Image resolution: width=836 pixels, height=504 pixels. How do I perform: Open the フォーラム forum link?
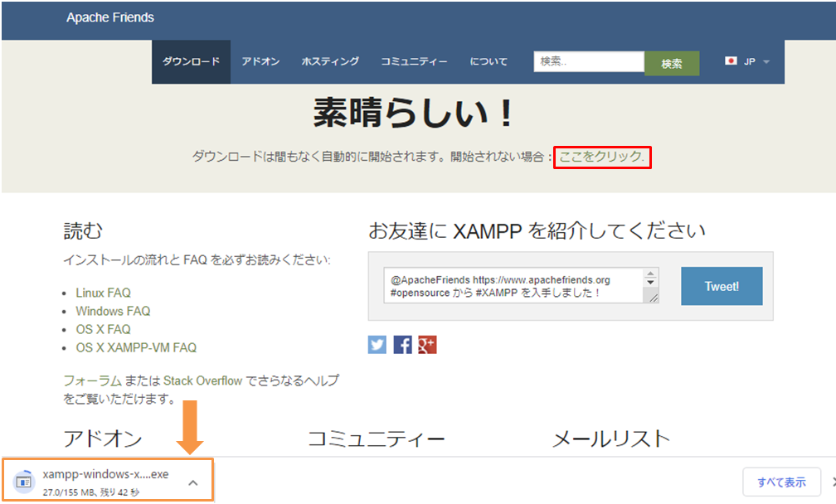[93, 380]
